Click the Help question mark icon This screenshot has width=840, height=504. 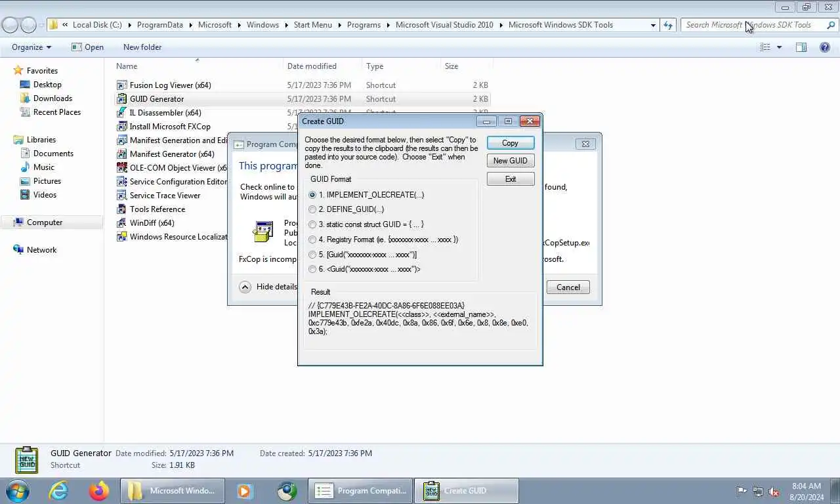pos(825,47)
